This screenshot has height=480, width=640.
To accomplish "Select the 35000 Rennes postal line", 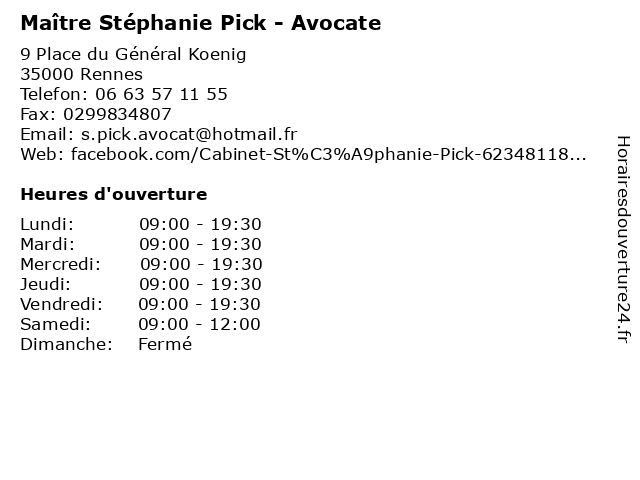I will pos(81,74).
